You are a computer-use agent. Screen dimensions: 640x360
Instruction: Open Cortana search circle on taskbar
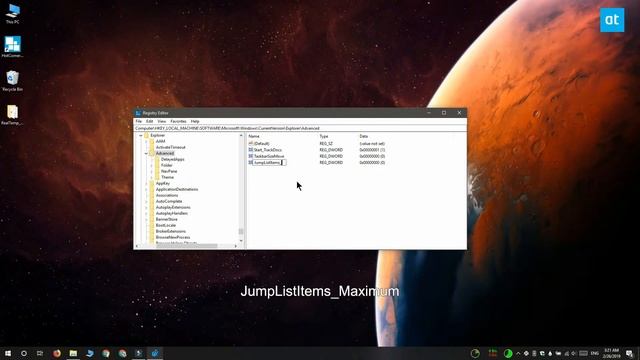pyautogui.click(x=24, y=353)
